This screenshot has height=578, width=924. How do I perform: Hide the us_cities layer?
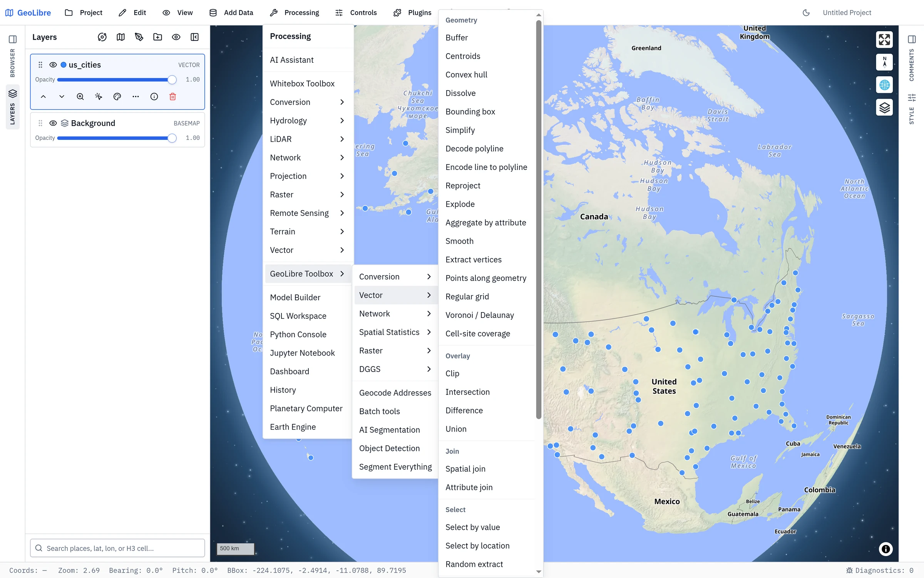[53, 65]
